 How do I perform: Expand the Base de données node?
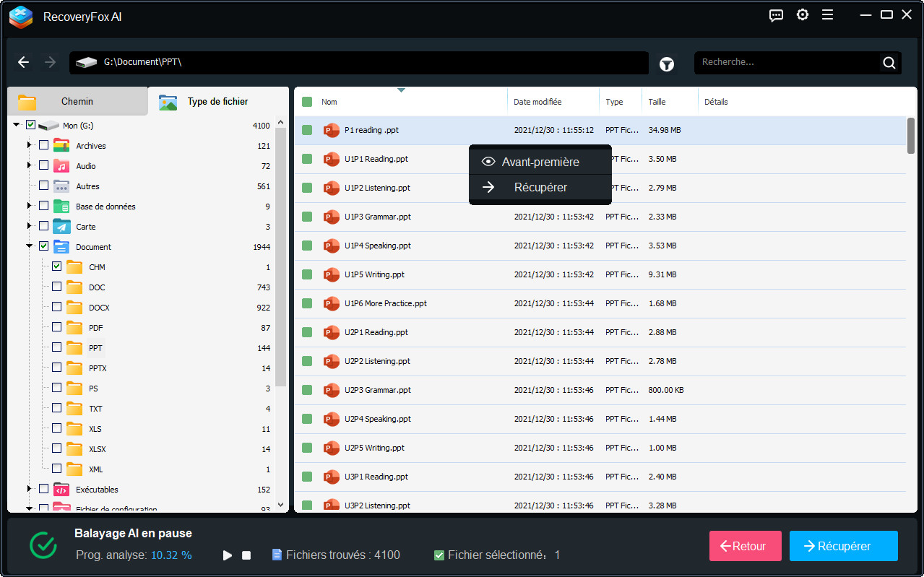tap(30, 206)
